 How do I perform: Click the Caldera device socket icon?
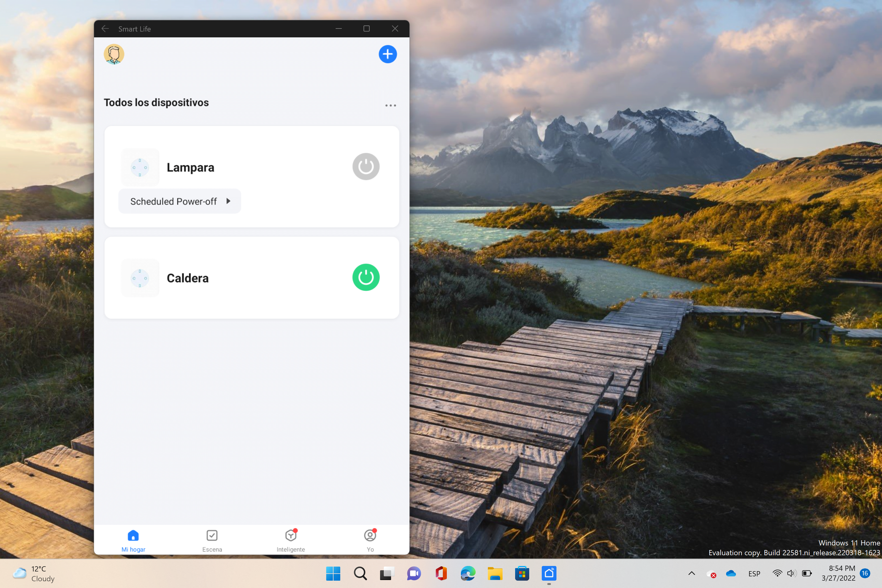click(x=140, y=278)
